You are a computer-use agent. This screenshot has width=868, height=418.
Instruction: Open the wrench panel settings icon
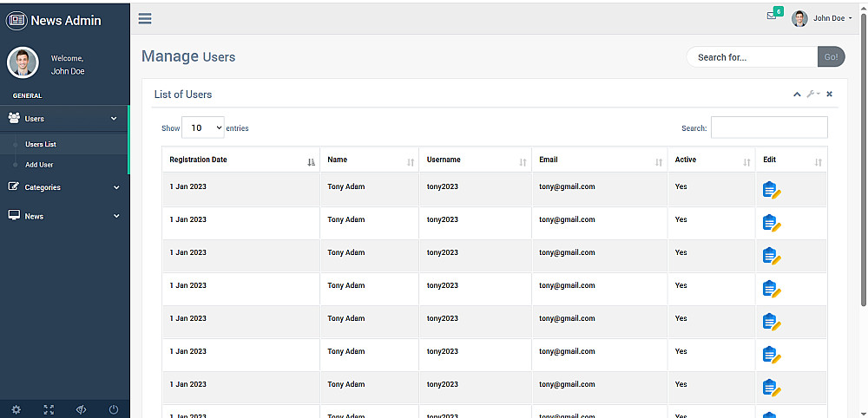(x=812, y=95)
